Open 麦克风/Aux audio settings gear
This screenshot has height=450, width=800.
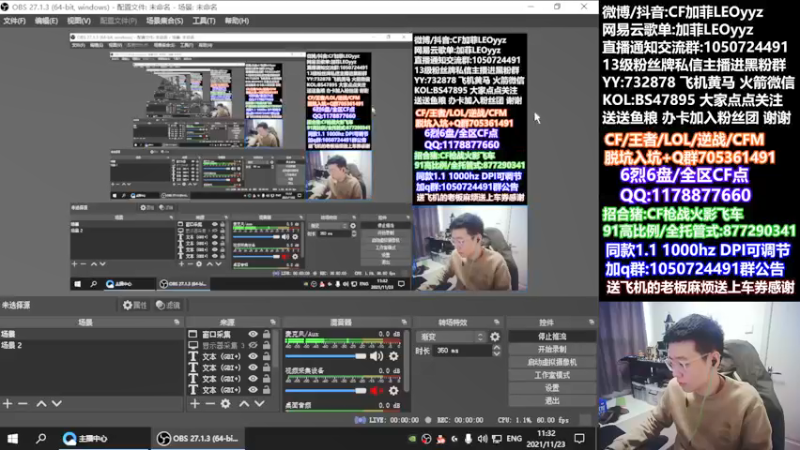(x=393, y=356)
